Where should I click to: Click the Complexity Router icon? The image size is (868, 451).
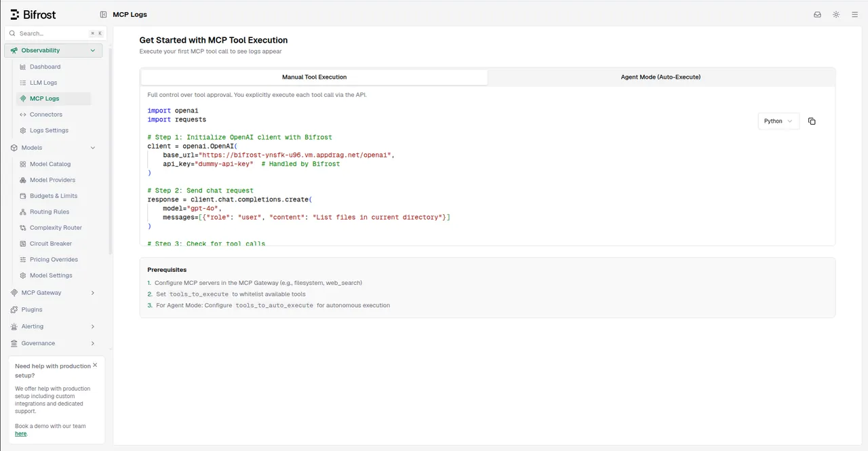point(23,228)
